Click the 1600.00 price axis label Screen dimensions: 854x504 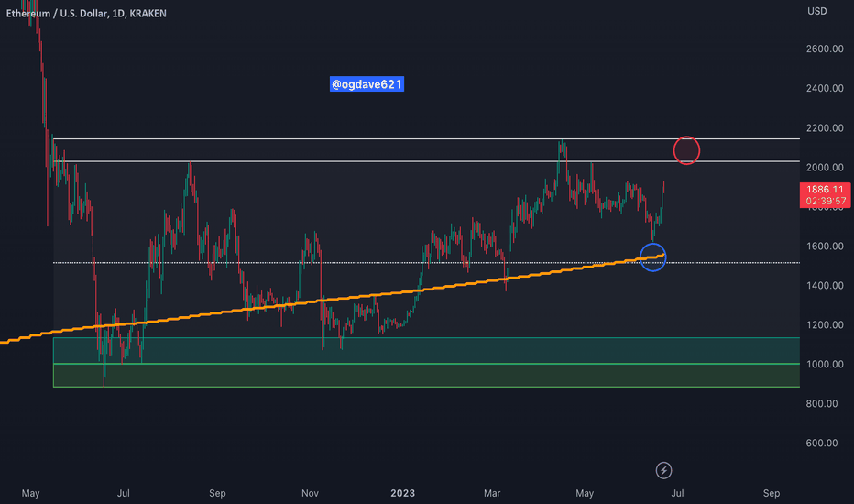825,247
